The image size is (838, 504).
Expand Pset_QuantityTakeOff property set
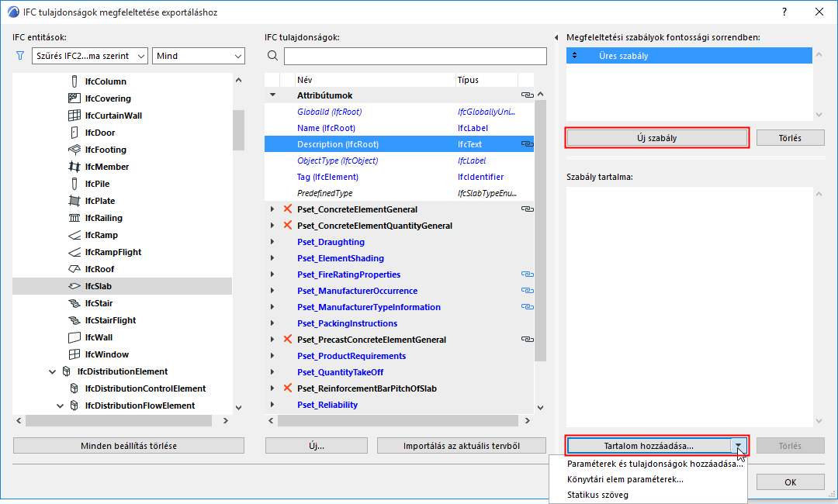pyautogui.click(x=272, y=372)
